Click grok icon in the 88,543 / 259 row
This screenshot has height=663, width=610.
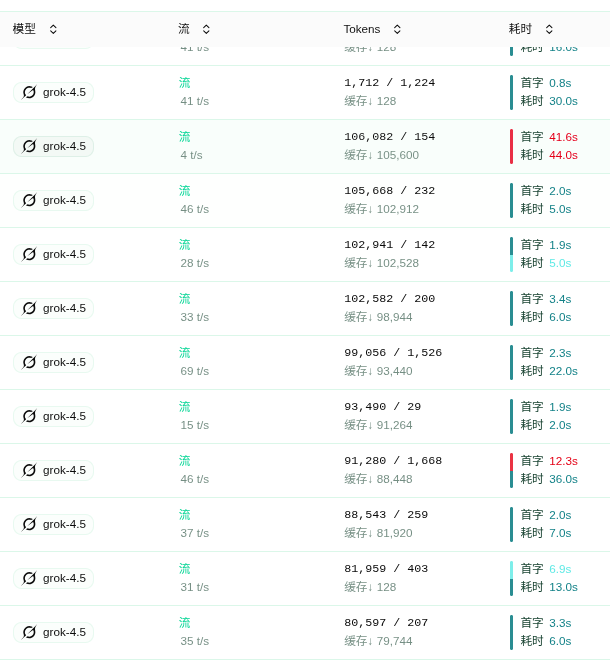coord(29,524)
